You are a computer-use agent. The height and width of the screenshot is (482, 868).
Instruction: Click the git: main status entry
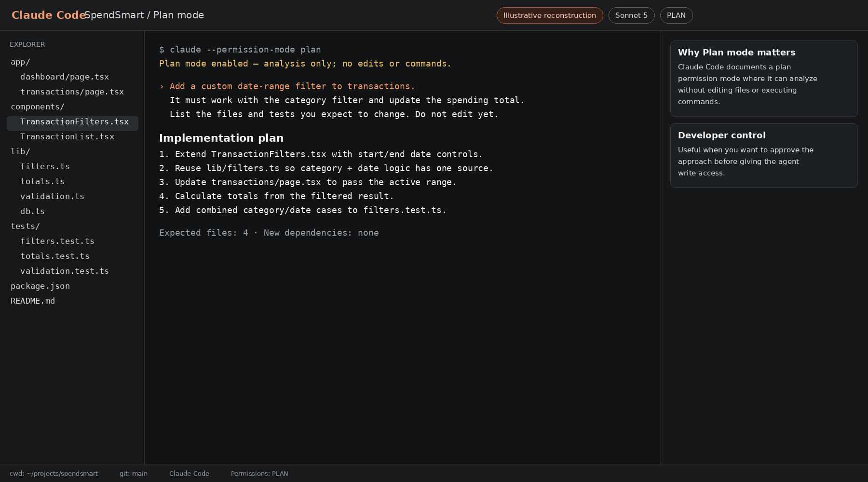134,474
